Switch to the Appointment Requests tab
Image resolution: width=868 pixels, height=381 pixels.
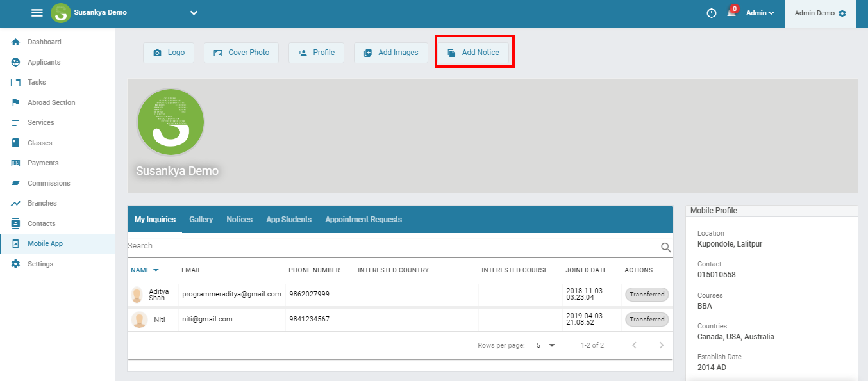click(x=363, y=220)
